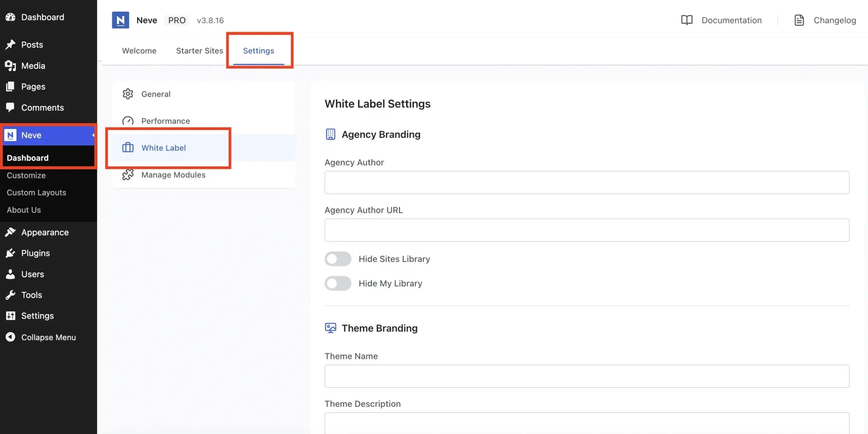Click the PRO badge in header
Screen dimensions: 868x434
(177, 20)
